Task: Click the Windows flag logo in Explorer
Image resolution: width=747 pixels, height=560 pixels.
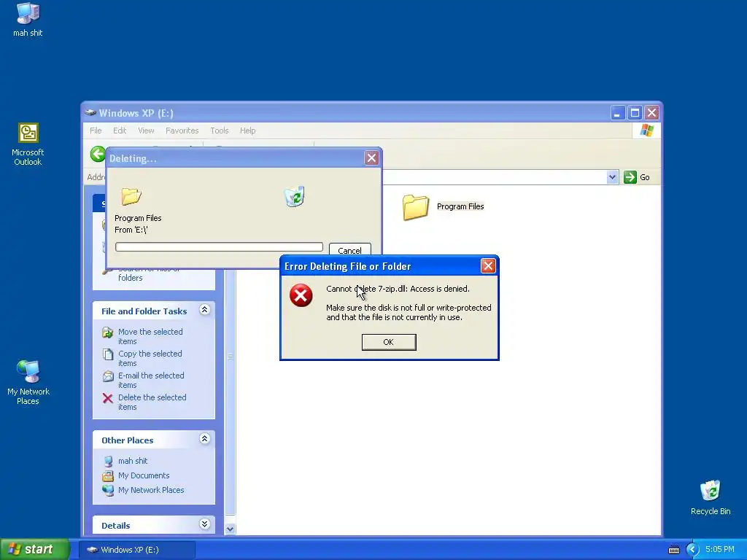Action: point(647,130)
